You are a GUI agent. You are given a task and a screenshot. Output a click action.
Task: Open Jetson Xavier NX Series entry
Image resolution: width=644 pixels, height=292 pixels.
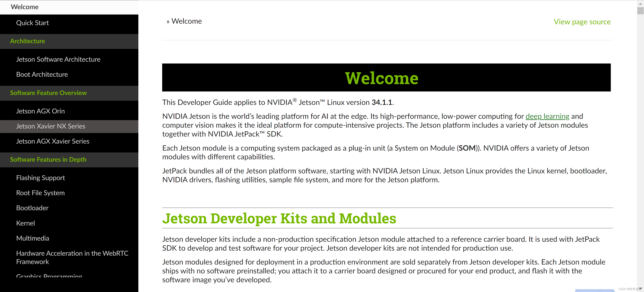pos(50,126)
